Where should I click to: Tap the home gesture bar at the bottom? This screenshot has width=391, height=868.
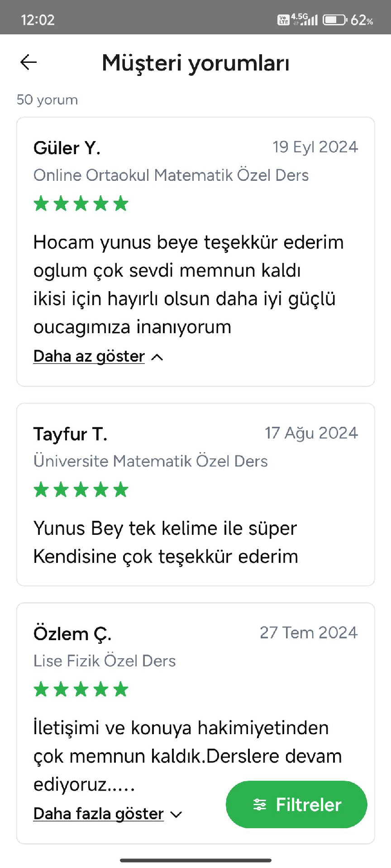coord(195,860)
